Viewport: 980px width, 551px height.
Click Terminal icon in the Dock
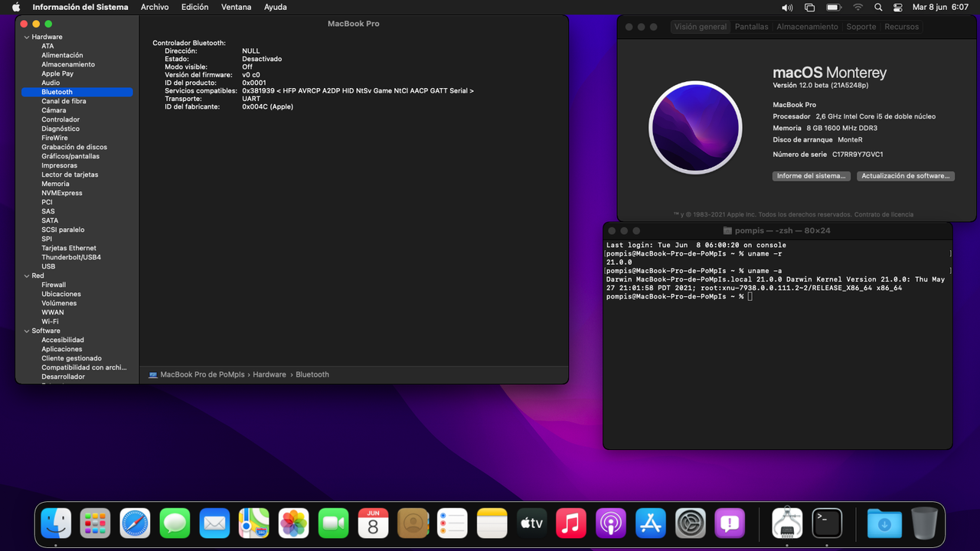pos(827,523)
